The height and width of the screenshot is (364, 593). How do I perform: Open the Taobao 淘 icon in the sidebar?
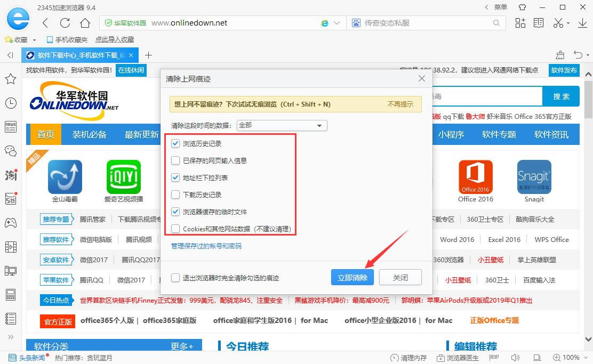point(11,175)
